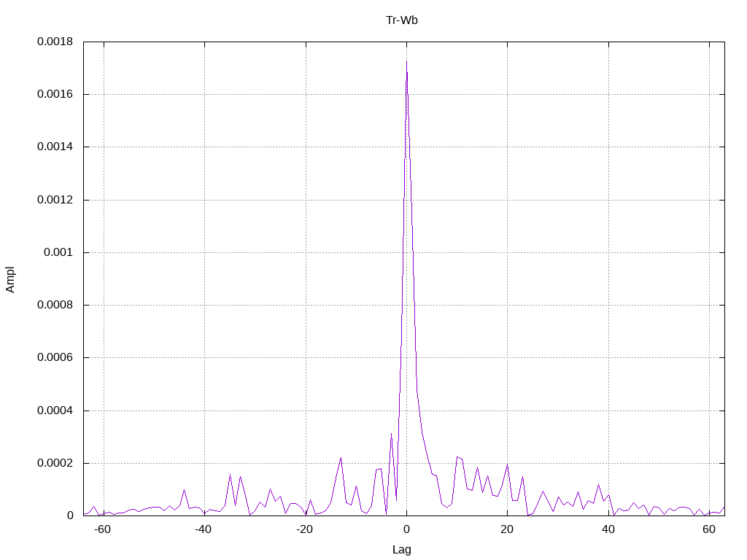
Task: Click y-axis tick label 0.0006
Action: pyautogui.click(x=55, y=357)
